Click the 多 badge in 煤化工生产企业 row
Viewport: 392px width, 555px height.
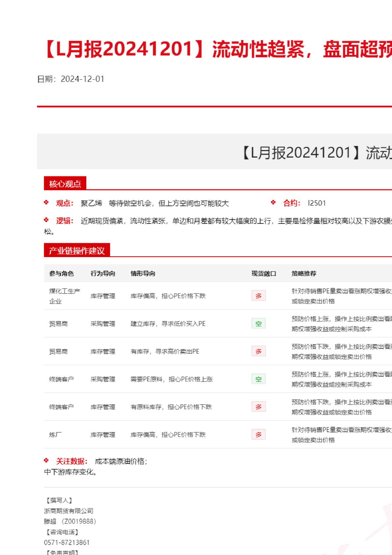258,296
